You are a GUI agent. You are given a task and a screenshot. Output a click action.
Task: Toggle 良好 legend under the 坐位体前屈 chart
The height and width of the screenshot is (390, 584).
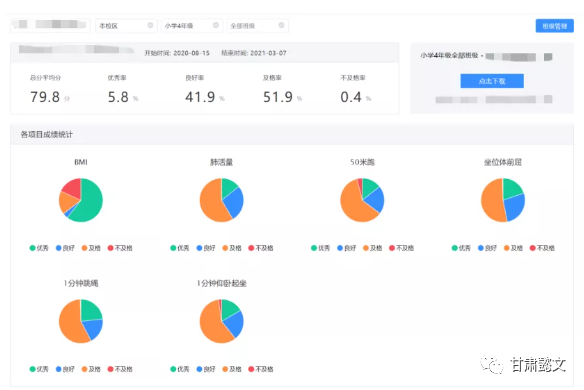[488, 248]
